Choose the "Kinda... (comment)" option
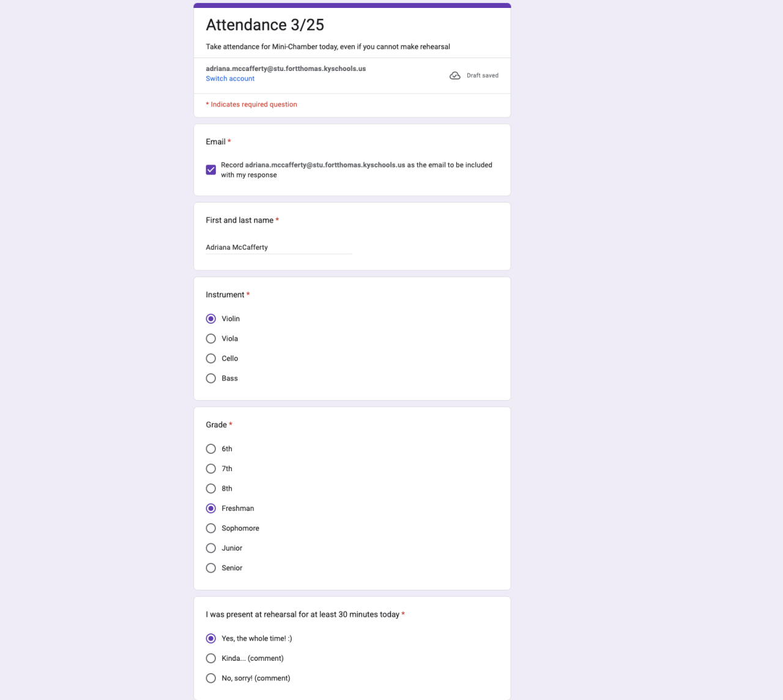 (x=211, y=658)
